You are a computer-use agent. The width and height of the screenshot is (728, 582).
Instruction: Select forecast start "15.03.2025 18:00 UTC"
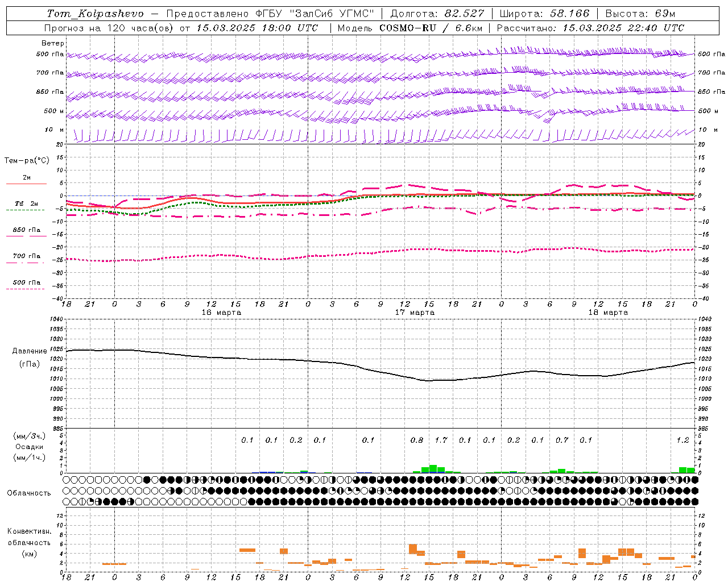click(x=257, y=28)
